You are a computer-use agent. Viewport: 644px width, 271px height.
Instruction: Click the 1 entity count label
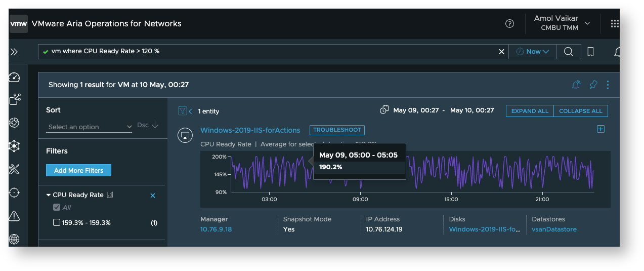point(208,111)
